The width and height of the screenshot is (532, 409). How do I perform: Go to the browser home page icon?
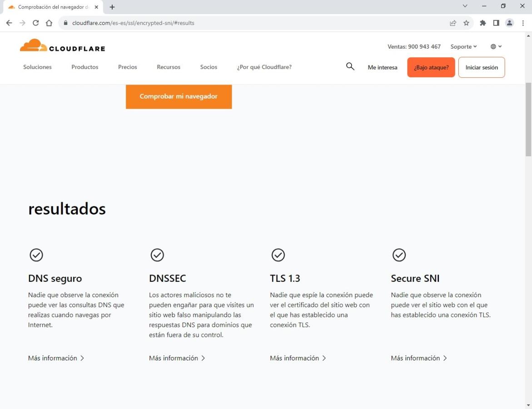click(49, 23)
